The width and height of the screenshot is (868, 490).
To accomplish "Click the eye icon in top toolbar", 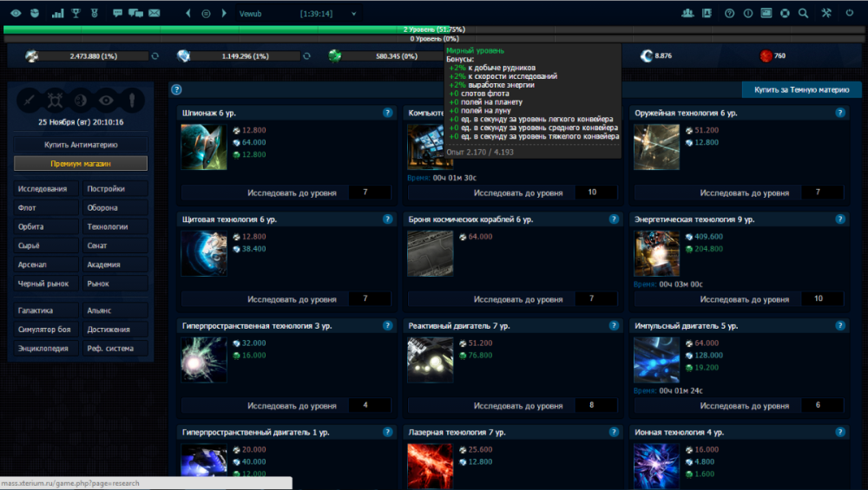I will (x=16, y=13).
